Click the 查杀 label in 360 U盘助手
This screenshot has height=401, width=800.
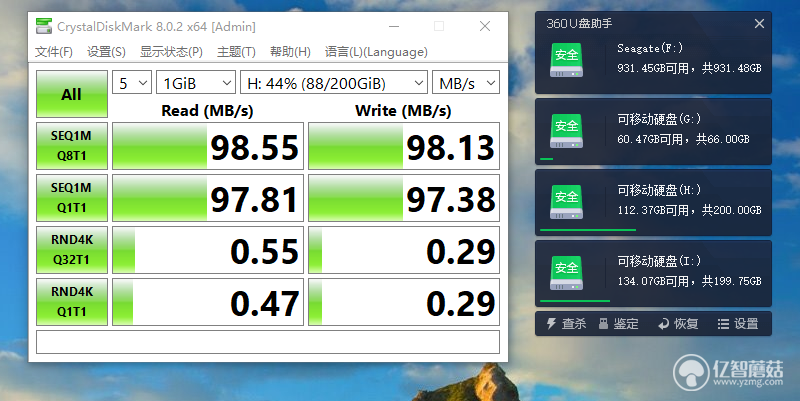(574, 324)
